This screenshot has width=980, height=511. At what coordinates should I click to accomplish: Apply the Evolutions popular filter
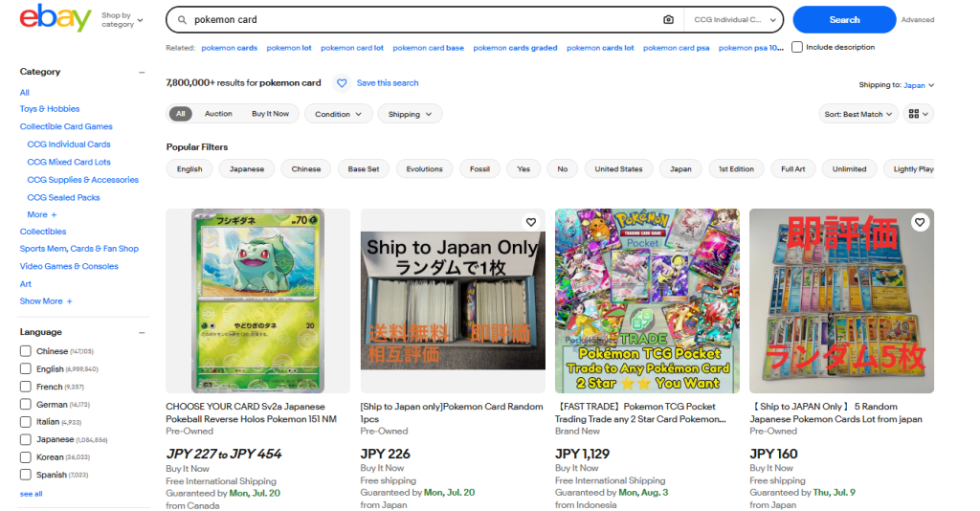[x=424, y=168]
